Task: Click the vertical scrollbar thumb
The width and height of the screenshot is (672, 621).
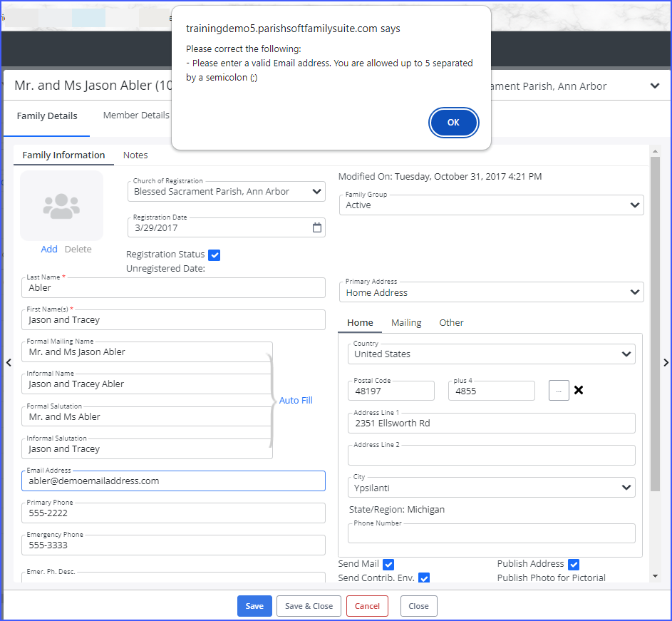Action: (655, 324)
